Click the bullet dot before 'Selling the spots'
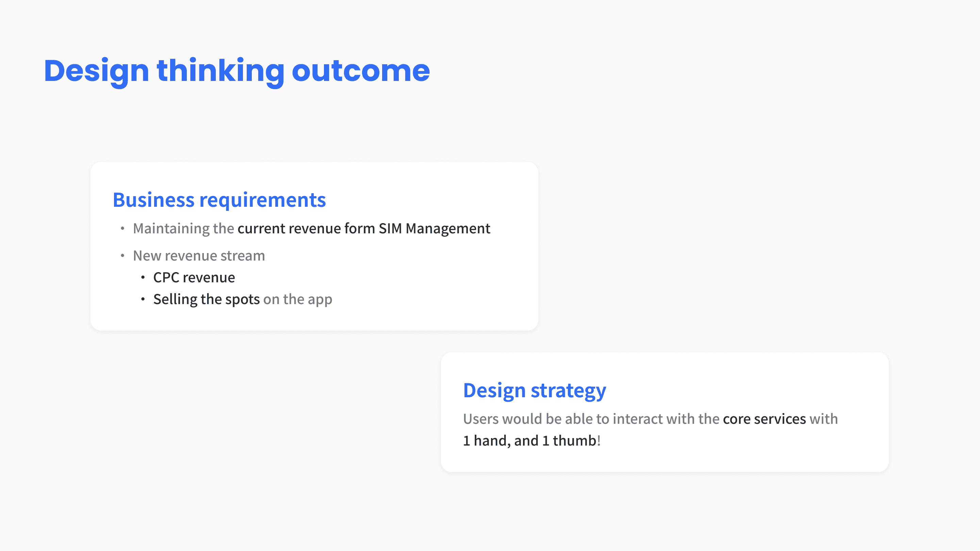Viewport: 980px width, 551px height. (143, 299)
